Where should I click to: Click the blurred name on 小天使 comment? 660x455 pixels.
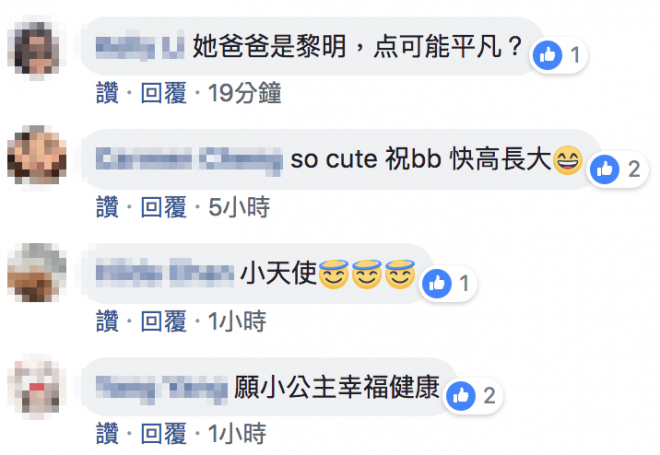point(165,273)
